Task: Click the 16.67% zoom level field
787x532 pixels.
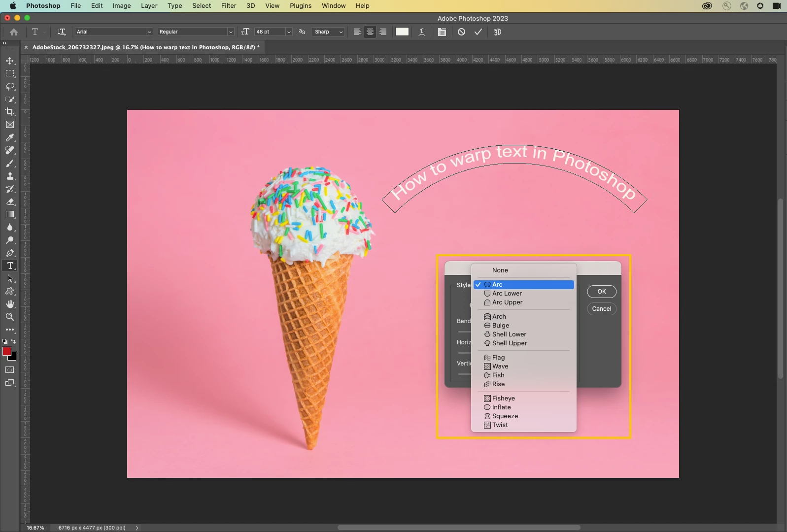Action: click(35, 528)
